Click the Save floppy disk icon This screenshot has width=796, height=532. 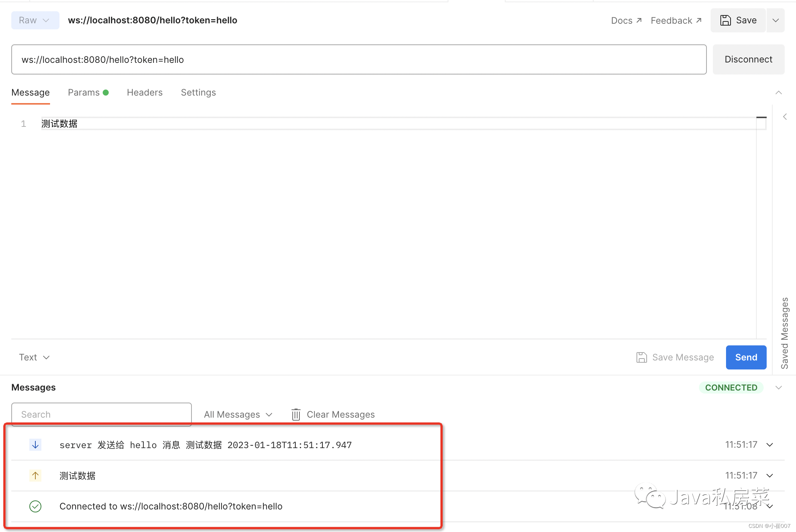tap(725, 20)
